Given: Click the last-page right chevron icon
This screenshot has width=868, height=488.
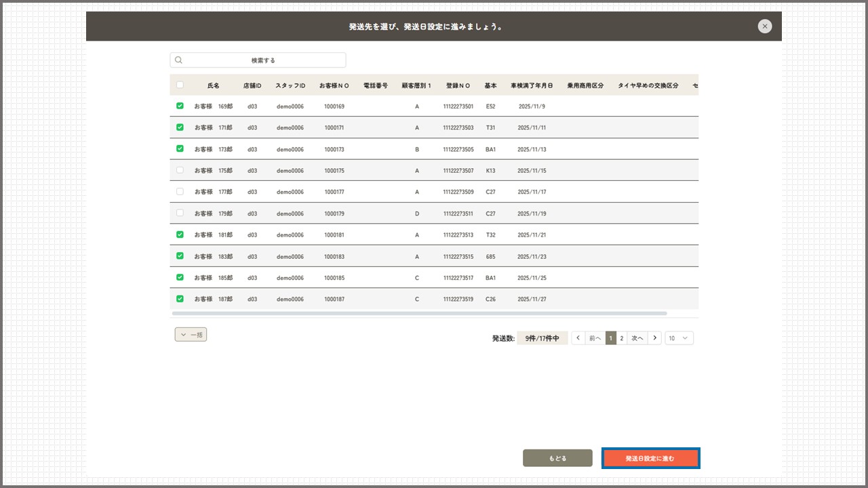Looking at the screenshot, I should click(654, 338).
